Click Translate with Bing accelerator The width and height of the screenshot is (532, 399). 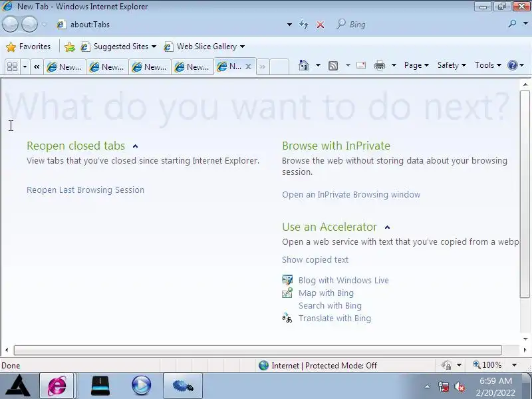335,319
